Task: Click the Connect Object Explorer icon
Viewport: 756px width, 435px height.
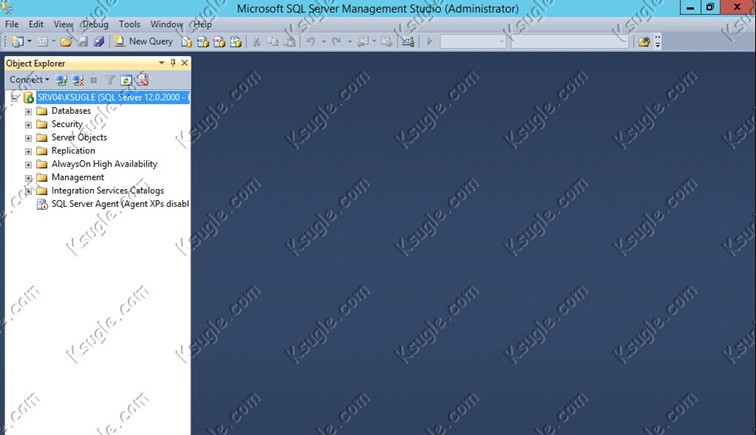Action: [x=61, y=80]
